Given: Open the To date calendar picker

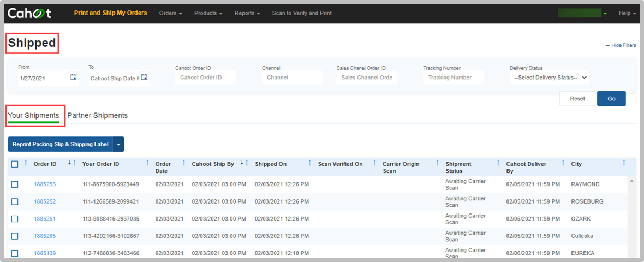Looking at the screenshot, I should point(144,77).
